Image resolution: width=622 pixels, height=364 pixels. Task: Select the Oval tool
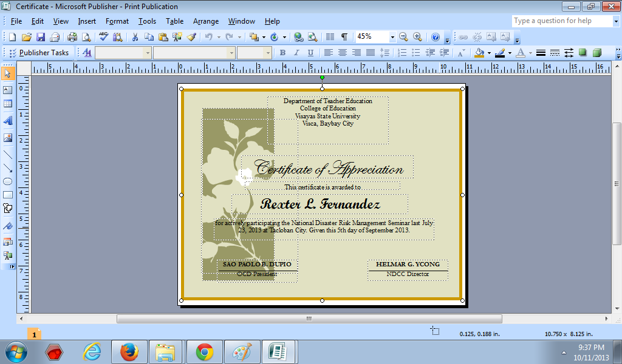click(x=8, y=181)
